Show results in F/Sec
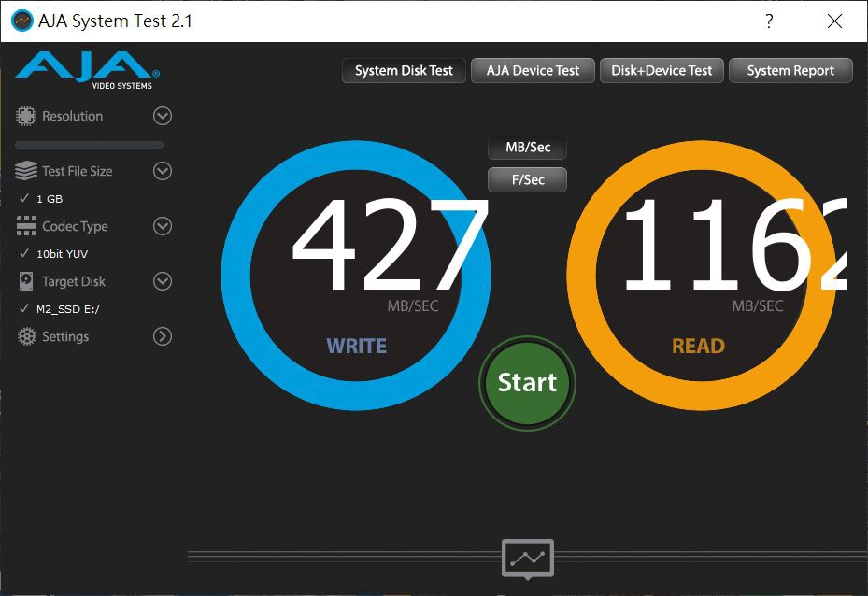This screenshot has height=596, width=868. pos(528,180)
